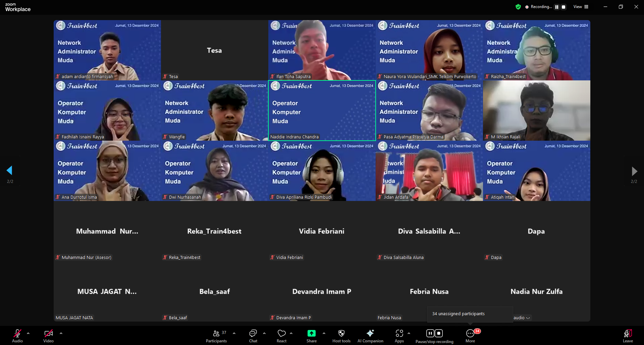Expand video settings with the Video chevron
The image size is (644, 345).
(x=61, y=333)
